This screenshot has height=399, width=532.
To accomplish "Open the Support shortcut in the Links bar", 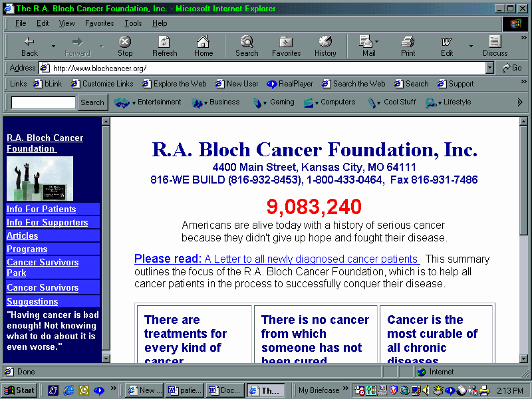I will coord(456,84).
